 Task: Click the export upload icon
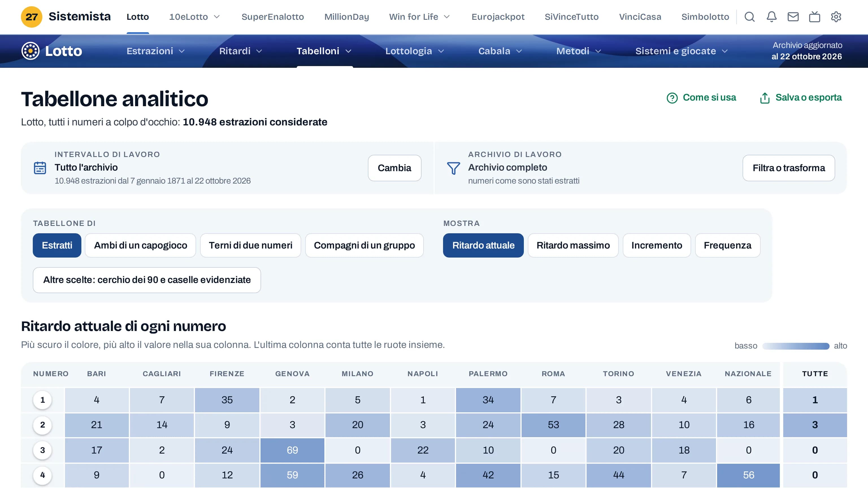[x=765, y=98]
